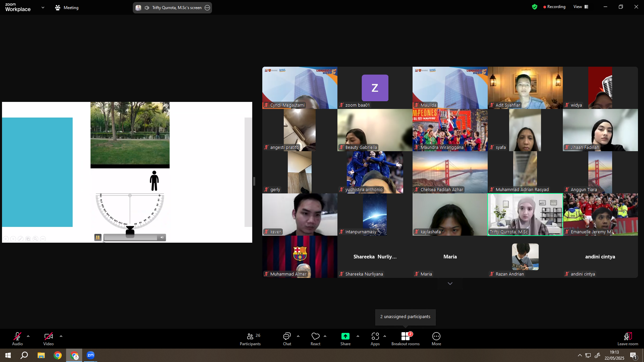Click Cyndi Megautami's video tile
644x362 pixels.
(300, 88)
